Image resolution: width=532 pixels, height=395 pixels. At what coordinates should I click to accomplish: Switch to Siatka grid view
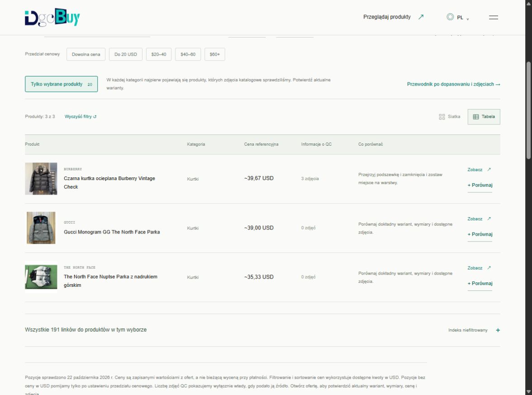450,117
